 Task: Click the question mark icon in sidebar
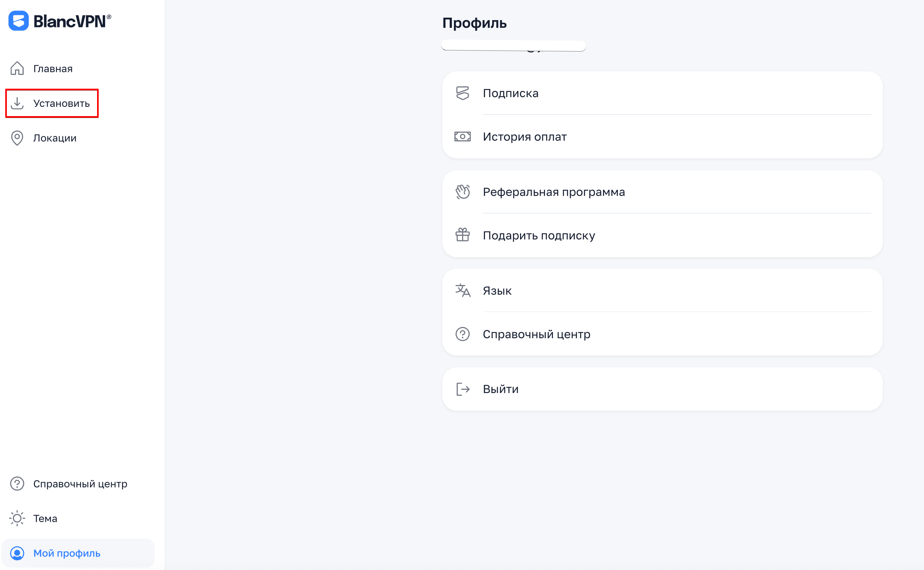17,484
